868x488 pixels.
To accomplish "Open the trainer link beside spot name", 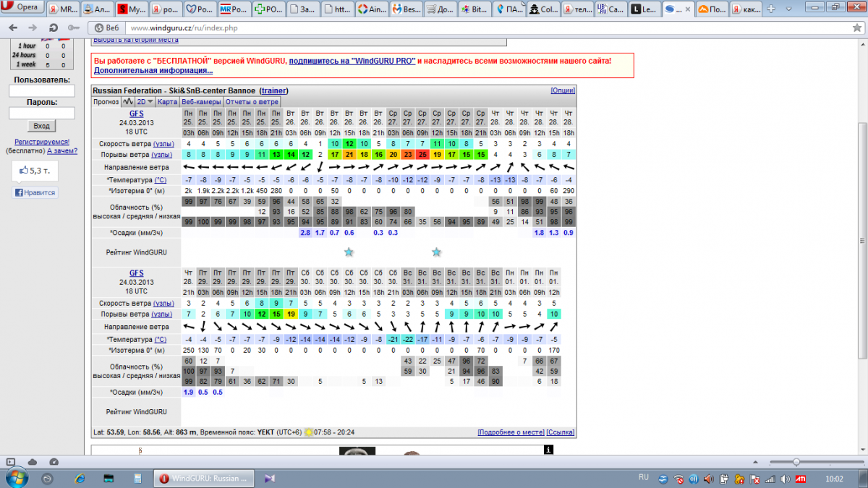I will click(x=274, y=91).
